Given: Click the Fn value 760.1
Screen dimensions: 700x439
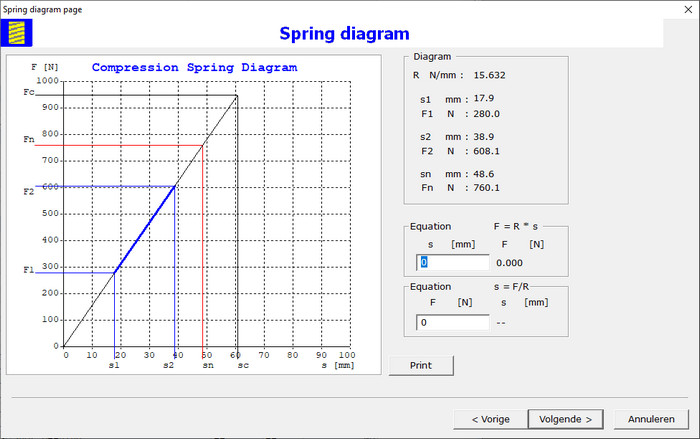Looking at the screenshot, I should 486,187.
